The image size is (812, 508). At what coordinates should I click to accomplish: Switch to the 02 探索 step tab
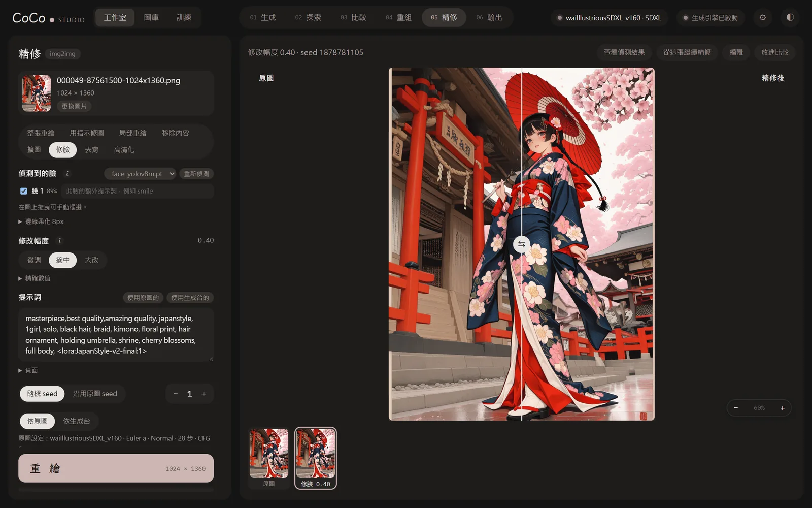pyautogui.click(x=308, y=17)
